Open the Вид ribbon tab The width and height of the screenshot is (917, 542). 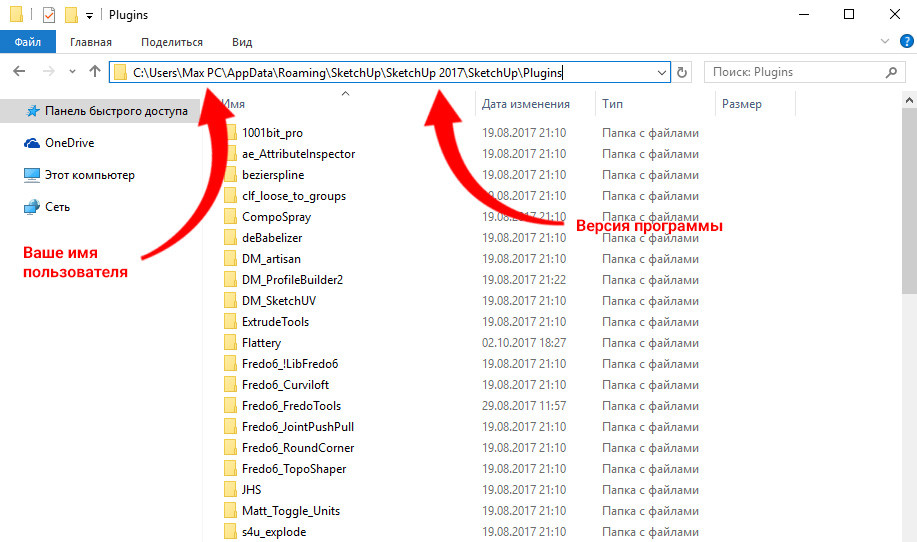(242, 42)
